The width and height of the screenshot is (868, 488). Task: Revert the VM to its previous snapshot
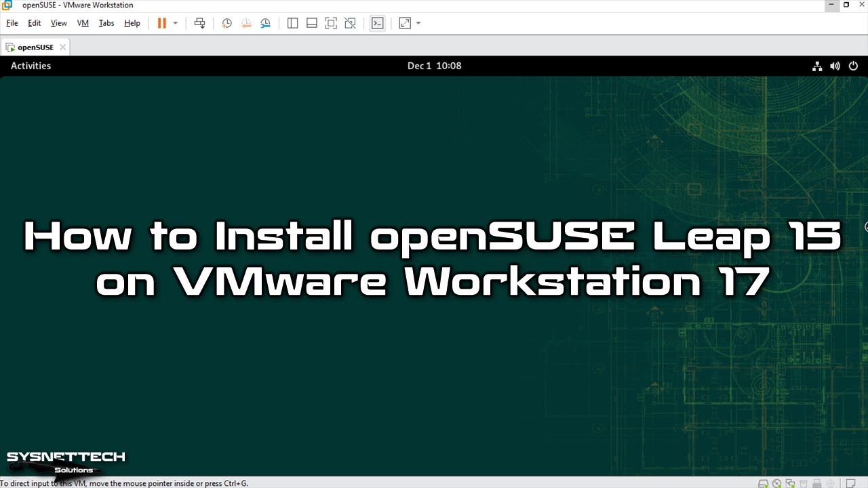point(246,23)
